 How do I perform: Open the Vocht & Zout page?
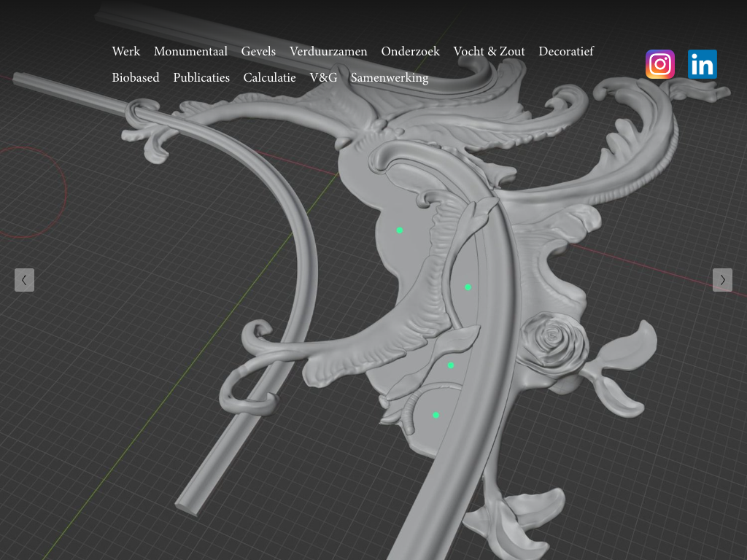click(489, 51)
